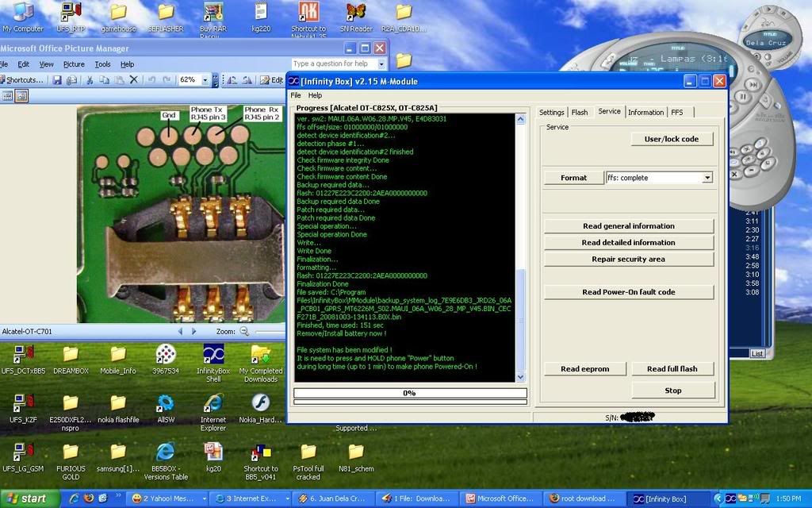Click the Nokia_Hard... Flash desktop icon
Viewport: 812px width, 508px height.
(x=260, y=403)
